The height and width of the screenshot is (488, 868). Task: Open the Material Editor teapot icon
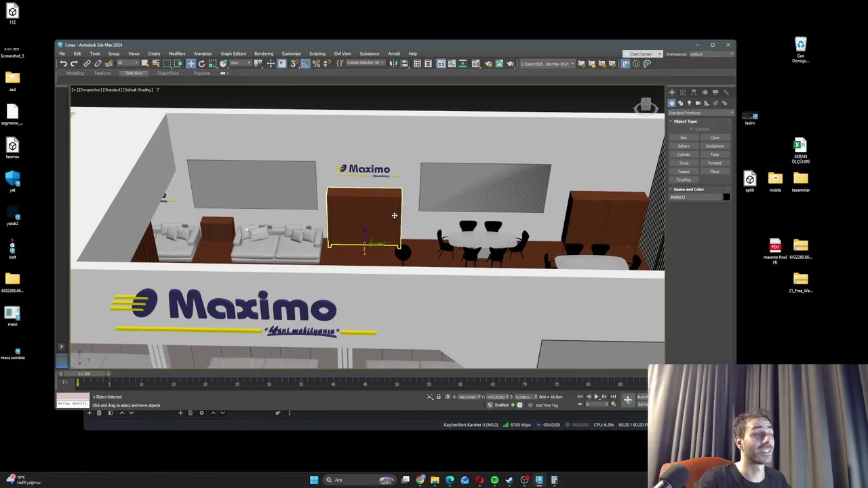475,64
